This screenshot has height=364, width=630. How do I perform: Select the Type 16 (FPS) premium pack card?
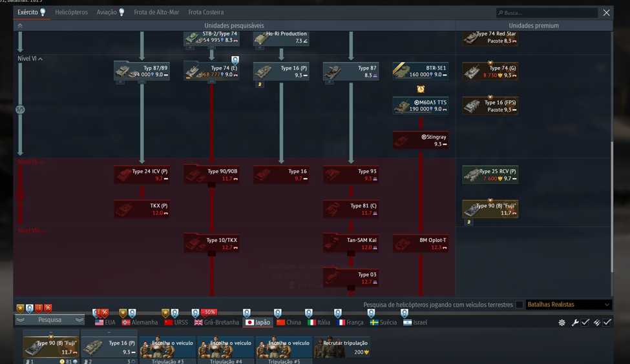click(x=490, y=106)
